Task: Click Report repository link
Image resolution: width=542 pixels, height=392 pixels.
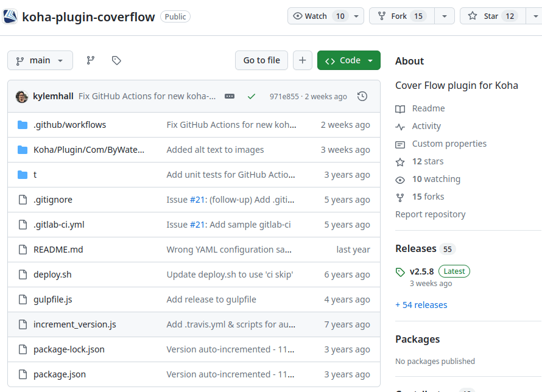Action: click(431, 214)
